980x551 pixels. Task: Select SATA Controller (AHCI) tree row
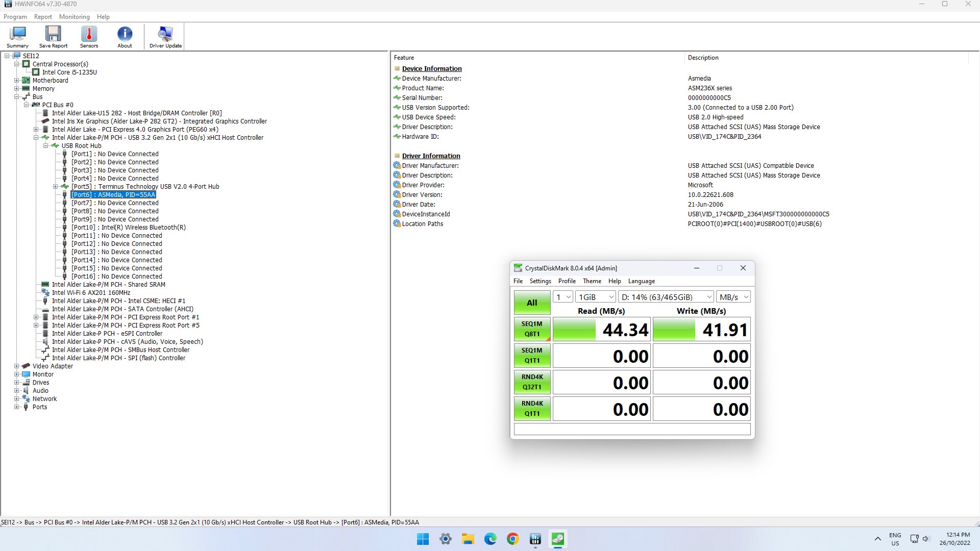click(122, 309)
